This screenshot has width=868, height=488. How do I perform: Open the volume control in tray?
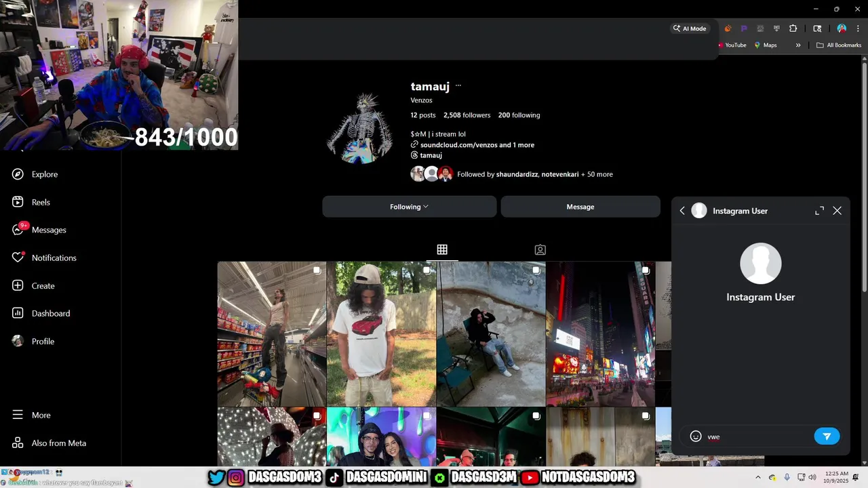[x=812, y=477]
